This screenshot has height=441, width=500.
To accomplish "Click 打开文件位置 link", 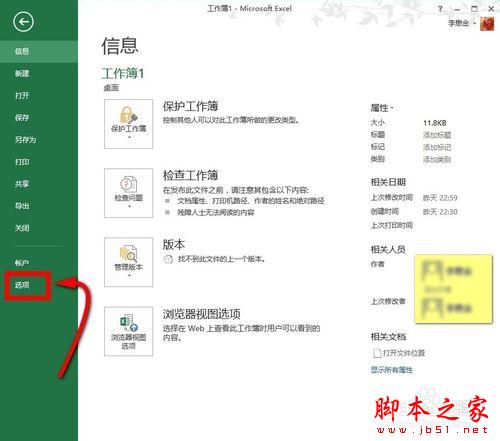I will point(404,353).
